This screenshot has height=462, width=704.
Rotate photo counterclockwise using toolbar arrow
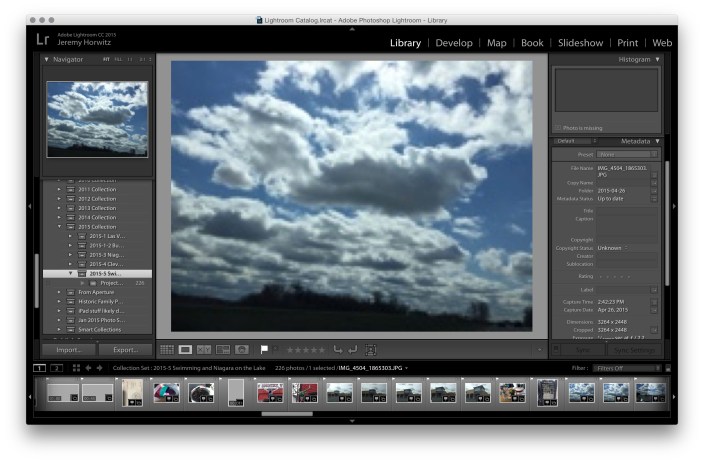click(x=338, y=350)
